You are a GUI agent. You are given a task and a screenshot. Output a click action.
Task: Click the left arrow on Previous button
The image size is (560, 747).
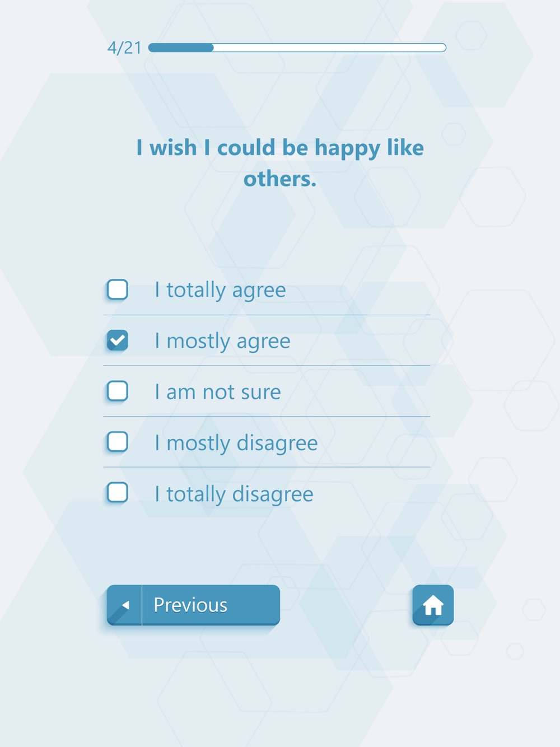coord(125,605)
